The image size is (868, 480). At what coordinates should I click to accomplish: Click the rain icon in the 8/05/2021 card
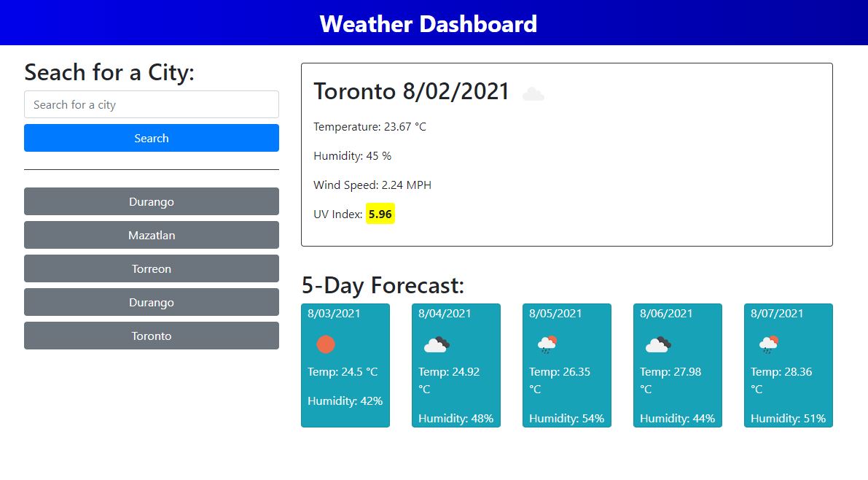click(x=547, y=344)
